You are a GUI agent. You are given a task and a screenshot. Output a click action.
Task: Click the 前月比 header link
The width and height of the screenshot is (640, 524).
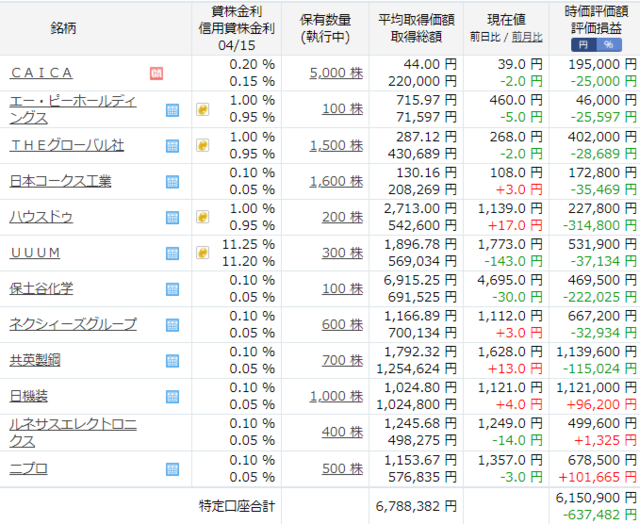pyautogui.click(x=527, y=38)
